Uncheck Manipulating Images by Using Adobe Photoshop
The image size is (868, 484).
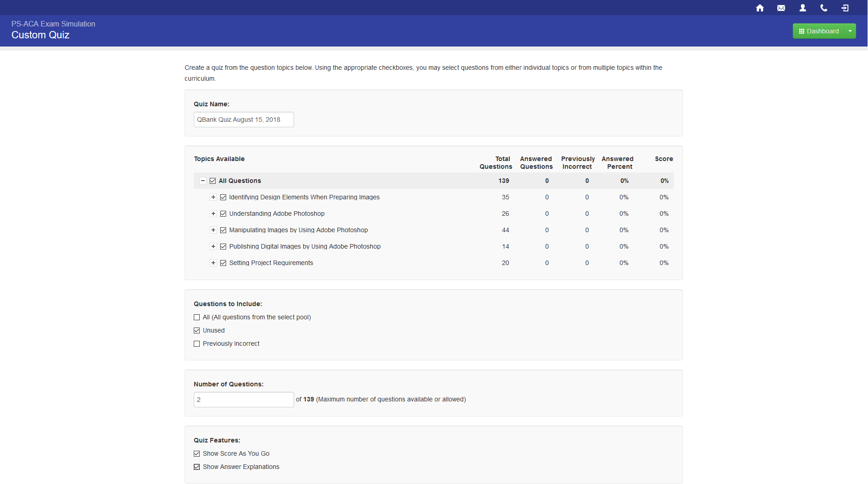(x=223, y=230)
